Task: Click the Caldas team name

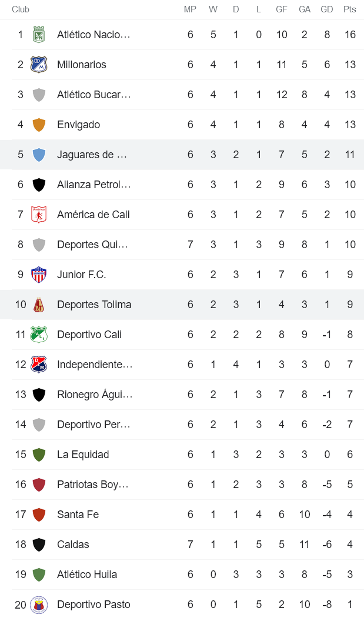Action: click(x=73, y=544)
